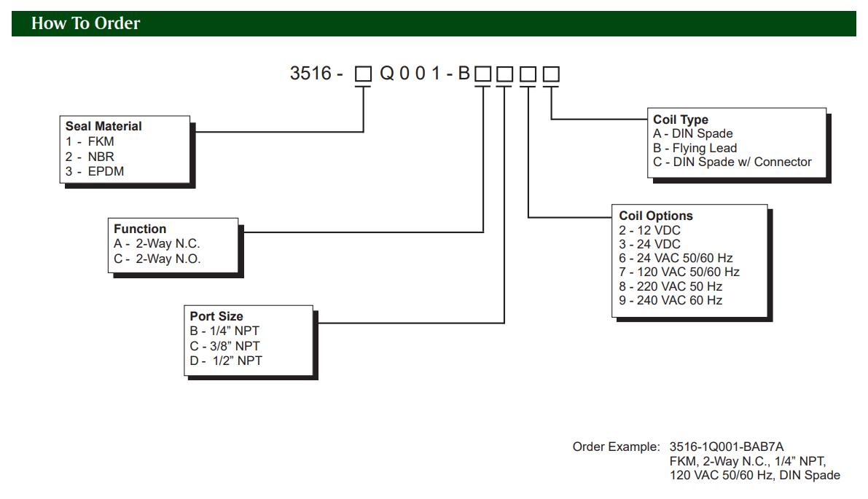Choose the "B - 1/4" NPT" port size

point(224,331)
